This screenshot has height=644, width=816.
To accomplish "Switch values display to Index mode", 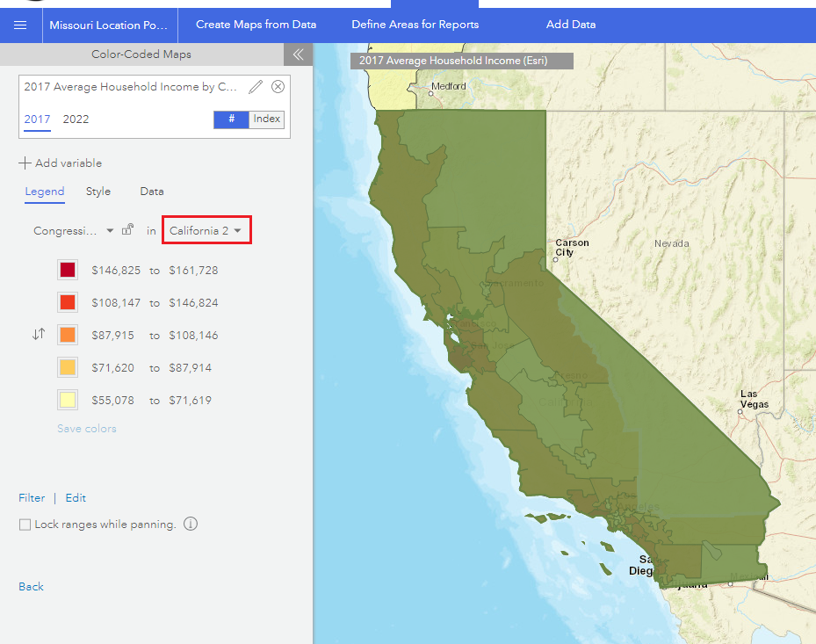I will [x=266, y=119].
